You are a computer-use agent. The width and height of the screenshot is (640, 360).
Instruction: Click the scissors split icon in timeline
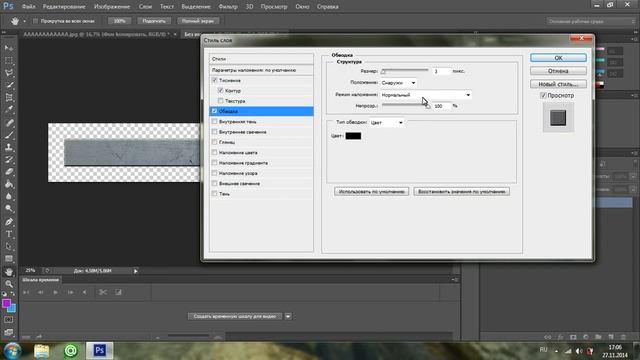tap(103, 292)
